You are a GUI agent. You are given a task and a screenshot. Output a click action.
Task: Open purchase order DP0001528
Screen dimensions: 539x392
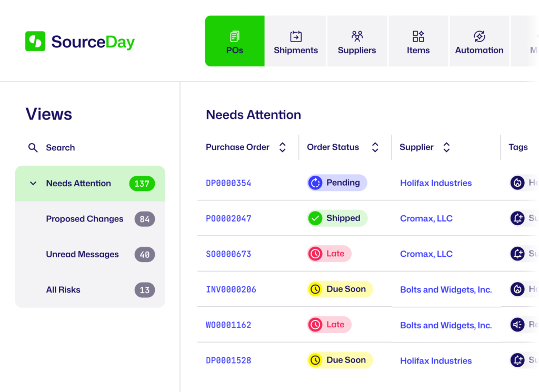point(228,360)
